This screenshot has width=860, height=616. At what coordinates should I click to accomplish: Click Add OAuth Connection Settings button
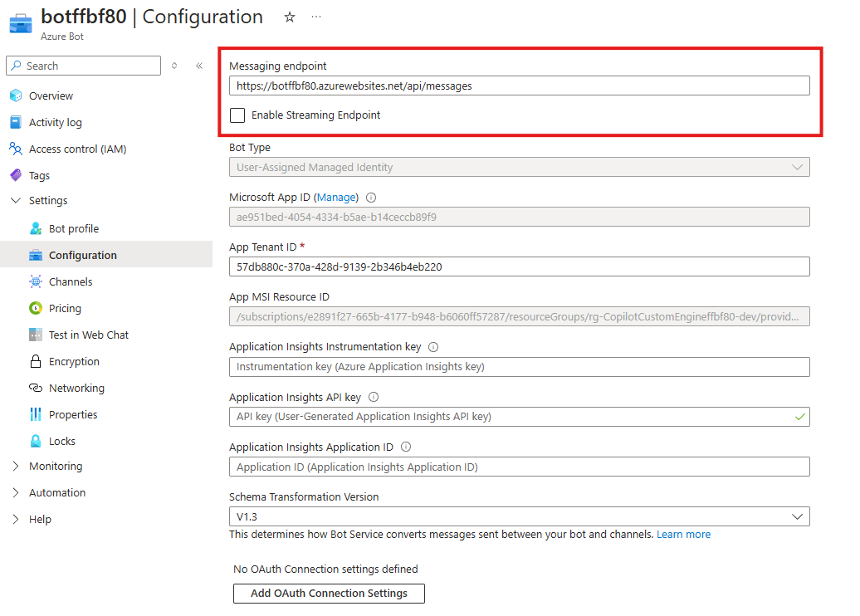329,594
